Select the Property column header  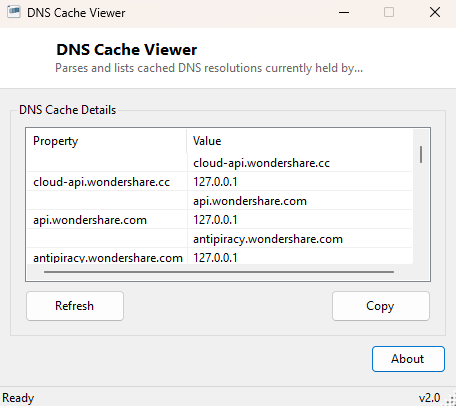pos(107,141)
